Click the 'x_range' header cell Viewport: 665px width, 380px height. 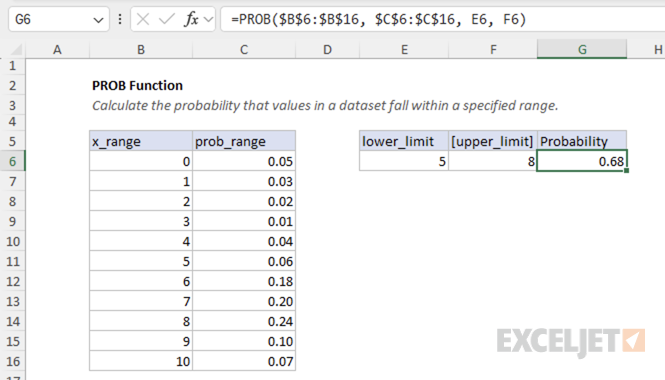[x=141, y=141]
